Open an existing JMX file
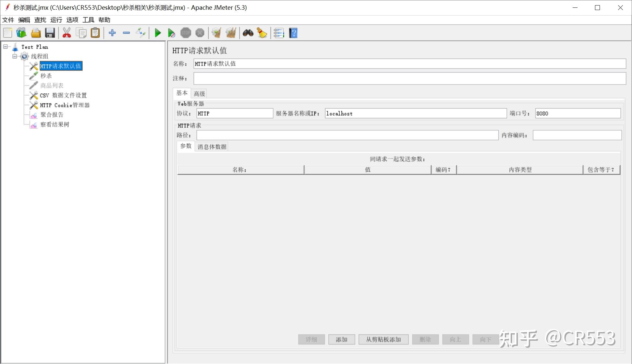The image size is (632, 364). 35,33
